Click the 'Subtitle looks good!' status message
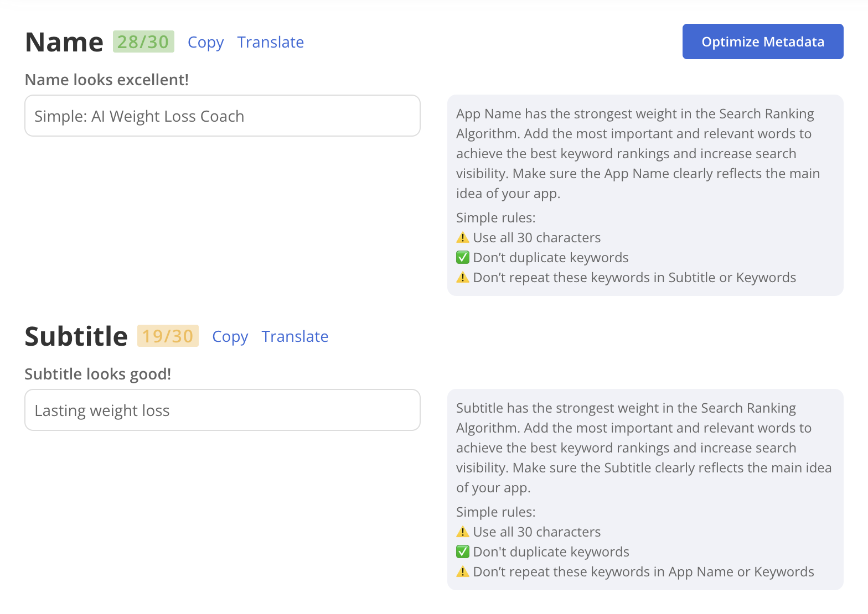Image resolution: width=868 pixels, height=614 pixels. coord(98,374)
